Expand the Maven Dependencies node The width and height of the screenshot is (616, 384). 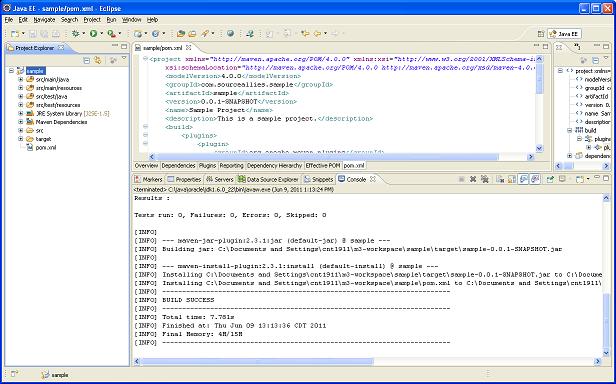coord(20,122)
